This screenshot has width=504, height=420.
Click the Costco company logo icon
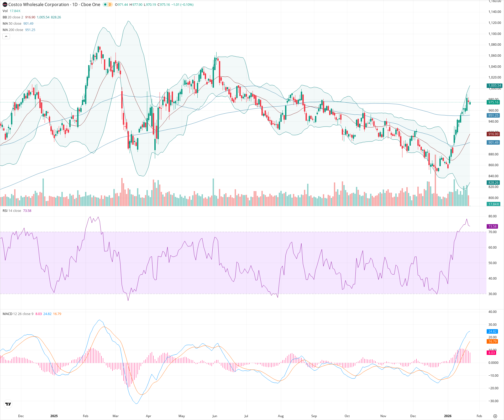tap(5, 4)
